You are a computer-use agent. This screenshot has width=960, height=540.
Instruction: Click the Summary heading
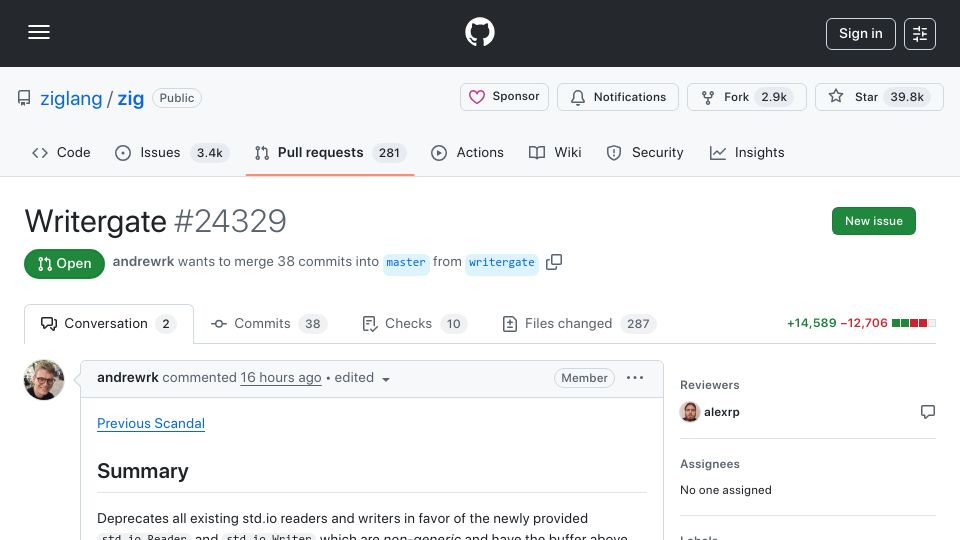(x=143, y=471)
